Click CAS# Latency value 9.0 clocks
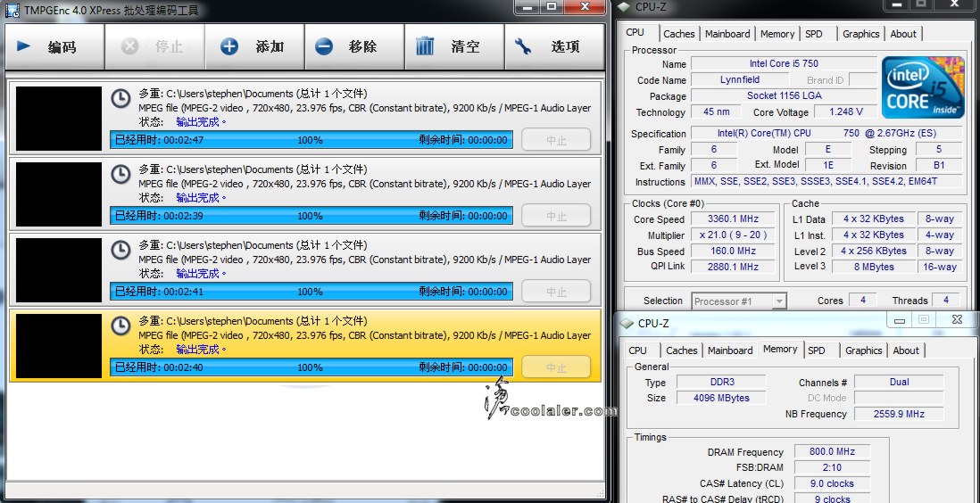This screenshot has height=503, width=980. click(832, 483)
